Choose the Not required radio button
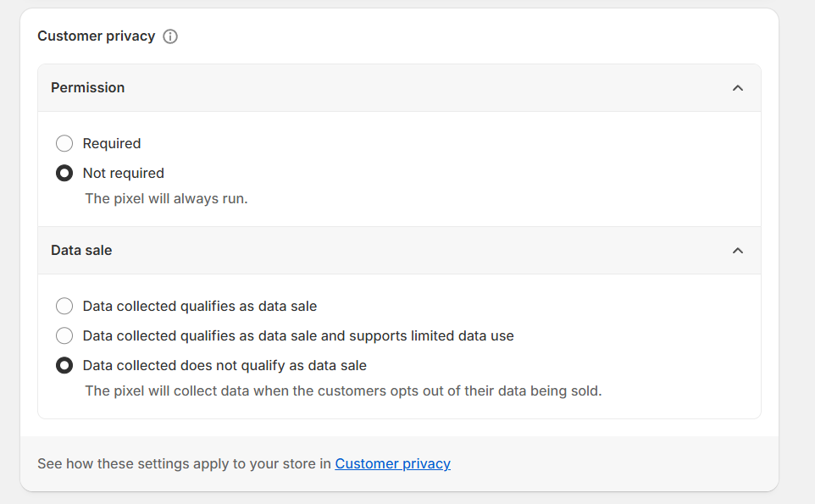The height and width of the screenshot is (504, 815). [64, 173]
